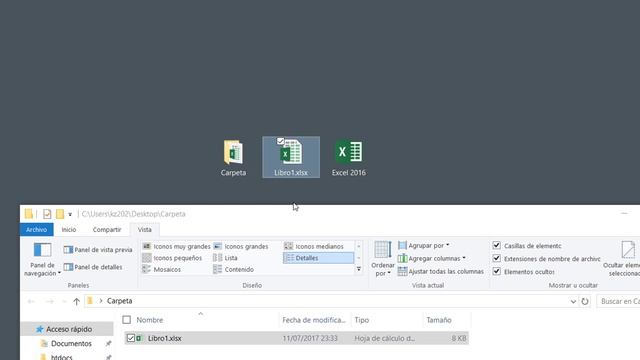Open the Archivo tab
The height and width of the screenshot is (360, 640).
[x=36, y=230]
